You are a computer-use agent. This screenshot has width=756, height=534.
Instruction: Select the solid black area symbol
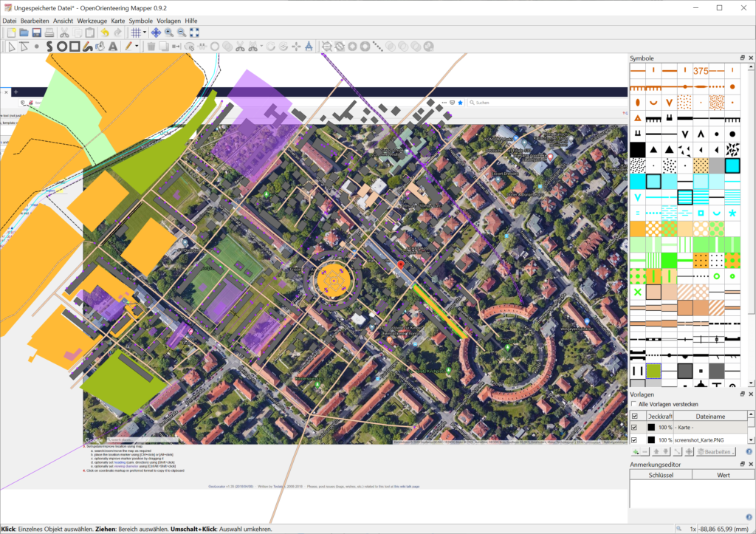pos(637,149)
